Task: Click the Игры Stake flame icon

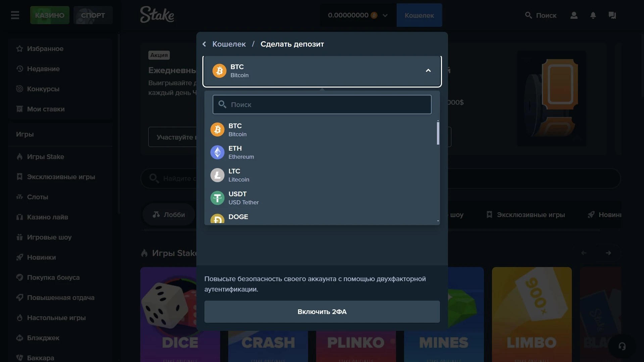Action: pyautogui.click(x=19, y=157)
